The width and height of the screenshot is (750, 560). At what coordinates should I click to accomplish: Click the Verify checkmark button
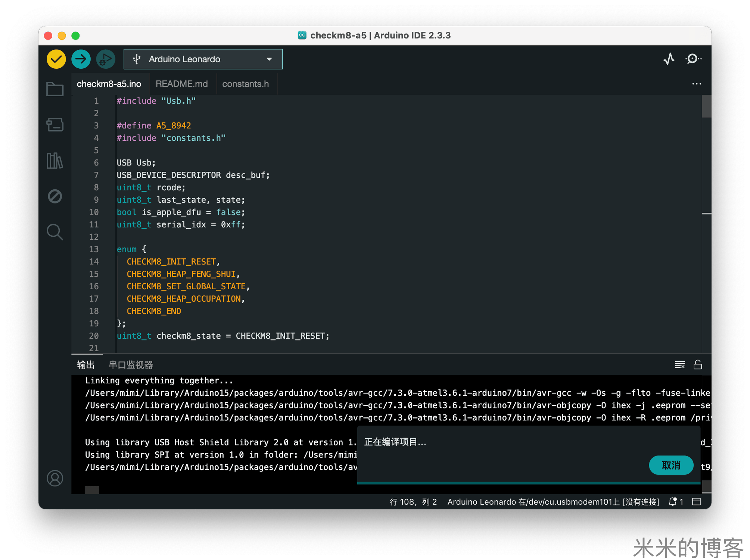click(56, 59)
